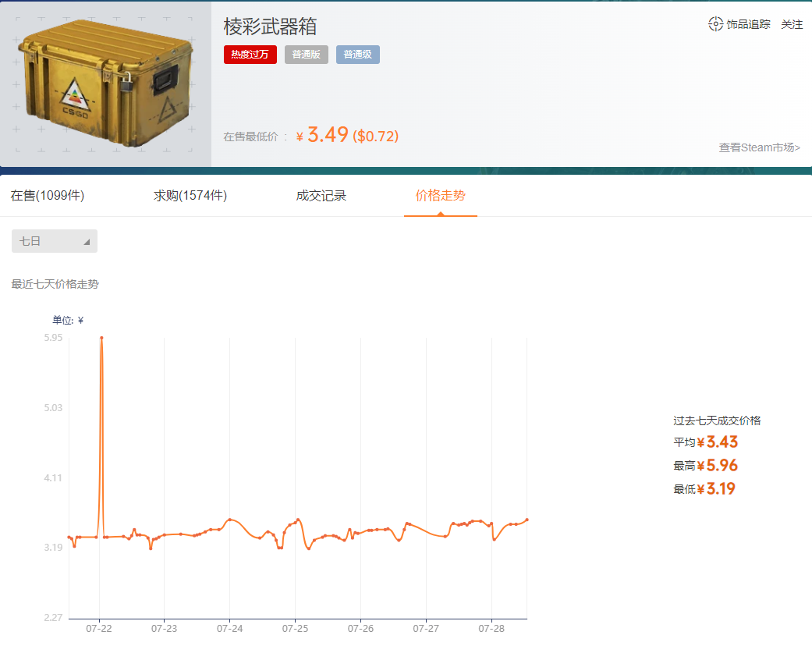The width and height of the screenshot is (812, 660).
Task: Click the yellow weapon case image
Action: pyautogui.click(x=105, y=84)
